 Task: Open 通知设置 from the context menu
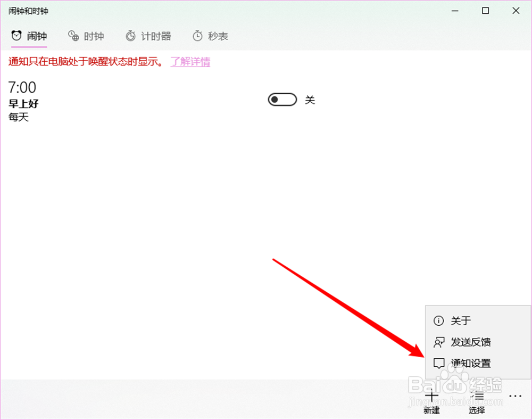tap(471, 363)
